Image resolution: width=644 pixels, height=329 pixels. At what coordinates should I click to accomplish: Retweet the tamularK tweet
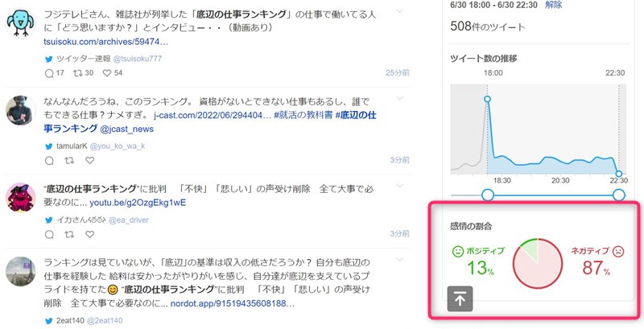(x=69, y=160)
